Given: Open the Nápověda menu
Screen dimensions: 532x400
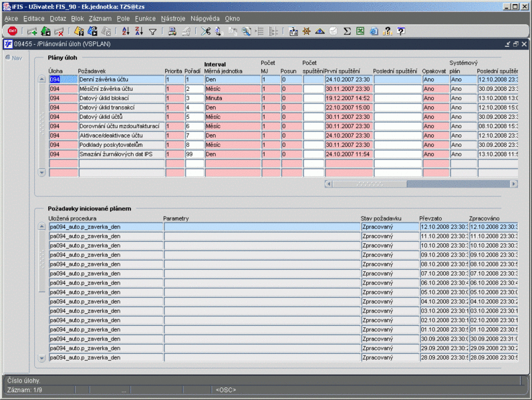Looking at the screenshot, I should click(x=205, y=19).
